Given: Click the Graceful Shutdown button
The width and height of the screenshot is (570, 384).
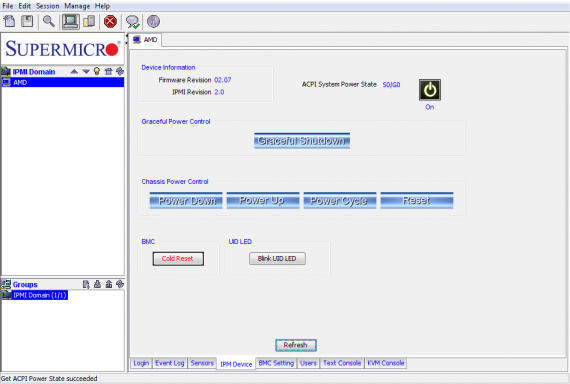Looking at the screenshot, I should click(x=302, y=141).
